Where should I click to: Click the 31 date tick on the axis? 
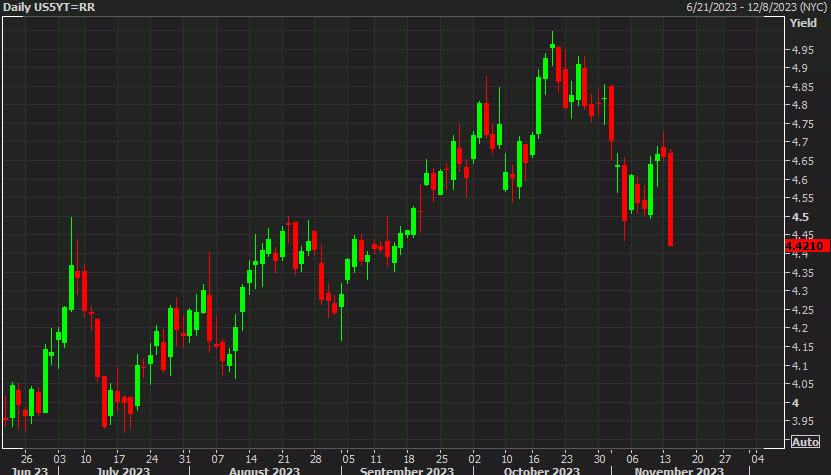[x=184, y=459]
